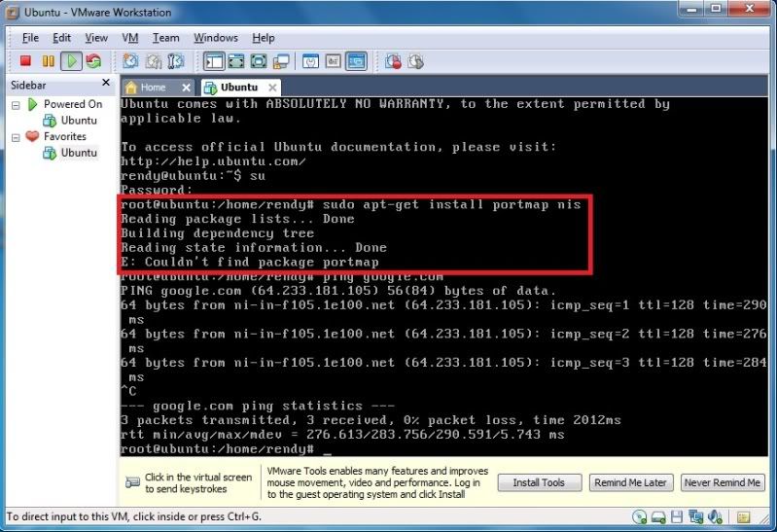Image resolution: width=777 pixels, height=532 pixels.
Task: Click the last root@ubuntu terminal prompt line
Action: tap(226, 449)
